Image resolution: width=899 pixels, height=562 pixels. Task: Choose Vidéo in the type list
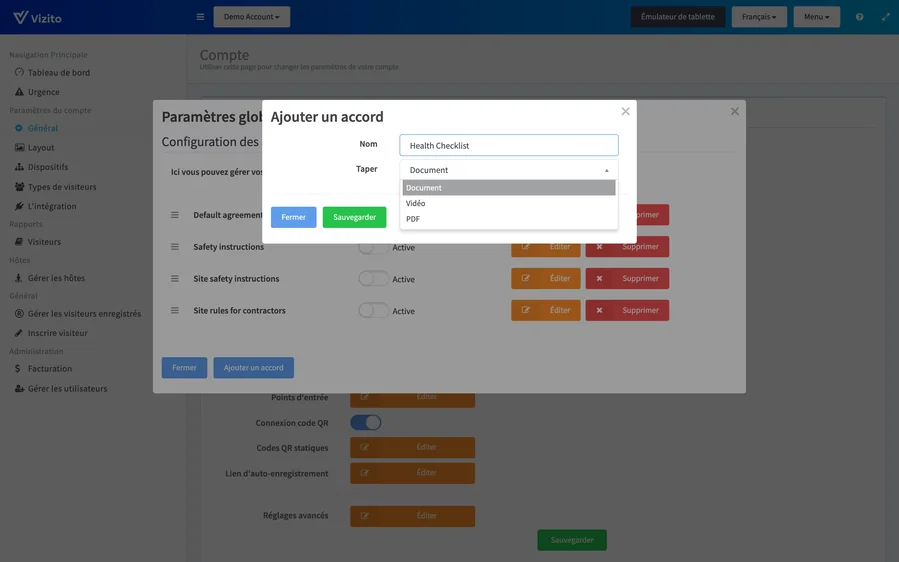[509, 203]
